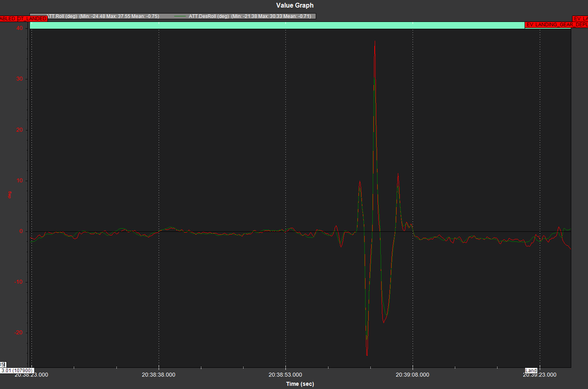This screenshot has width=588, height=389.
Task: Select the ATT.DesRoll (deg) legend entry
Action: 250,16
